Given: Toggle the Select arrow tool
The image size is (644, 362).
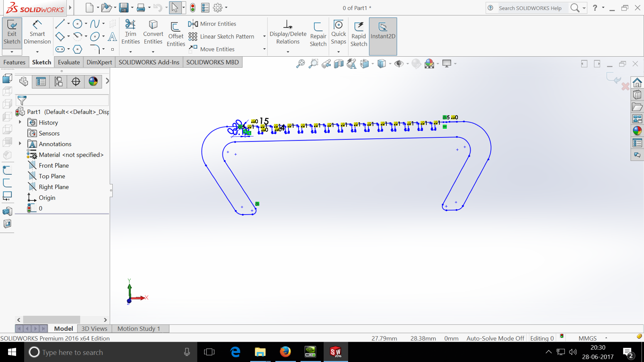Looking at the screenshot, I should (x=175, y=7).
